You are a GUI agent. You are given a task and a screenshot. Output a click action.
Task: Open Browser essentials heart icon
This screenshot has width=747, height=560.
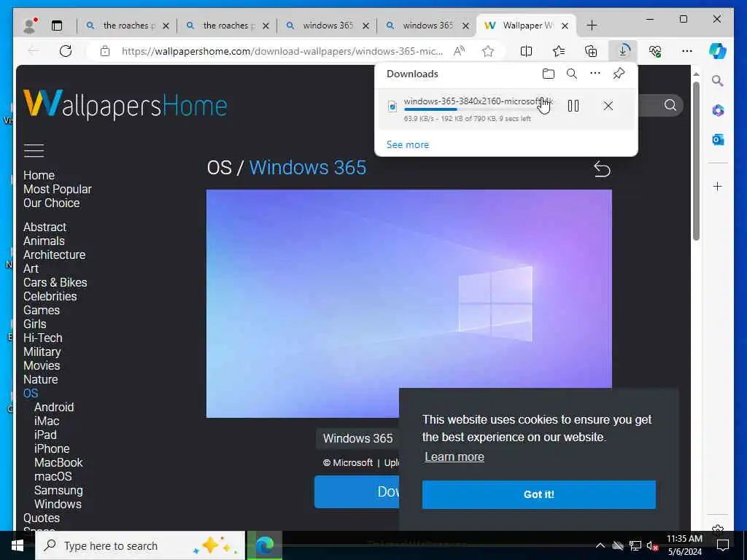(655, 51)
